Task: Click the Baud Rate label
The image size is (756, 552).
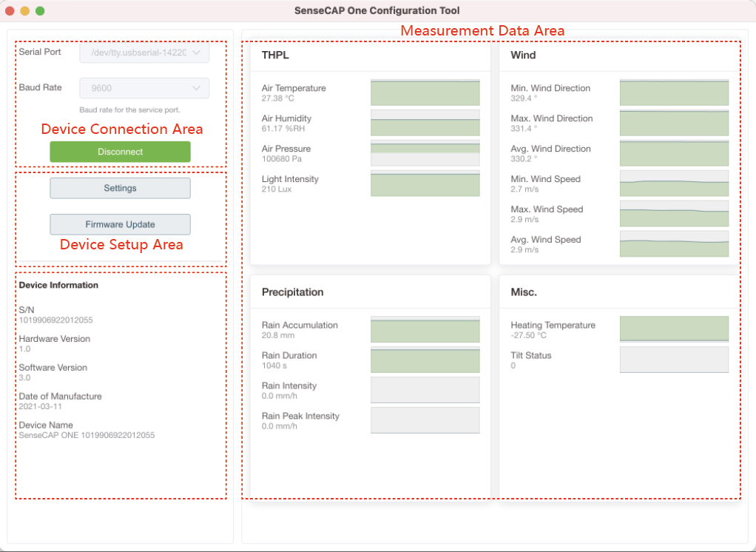Action: [x=41, y=88]
